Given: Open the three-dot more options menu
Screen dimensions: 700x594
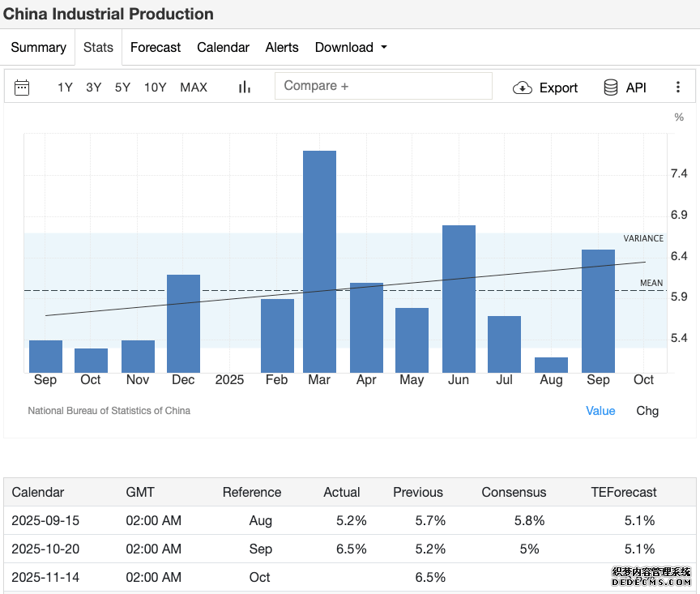Looking at the screenshot, I should [677, 87].
